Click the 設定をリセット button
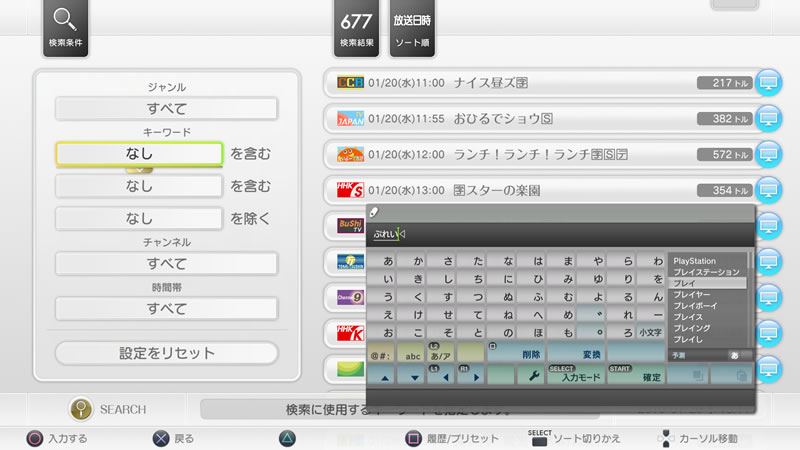Image resolution: width=800 pixels, height=450 pixels. tap(166, 353)
